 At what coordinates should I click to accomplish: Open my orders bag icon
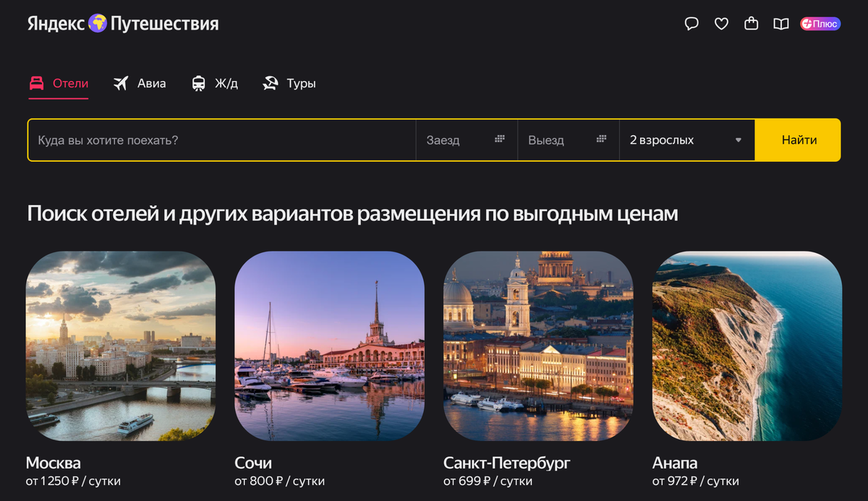tap(751, 24)
